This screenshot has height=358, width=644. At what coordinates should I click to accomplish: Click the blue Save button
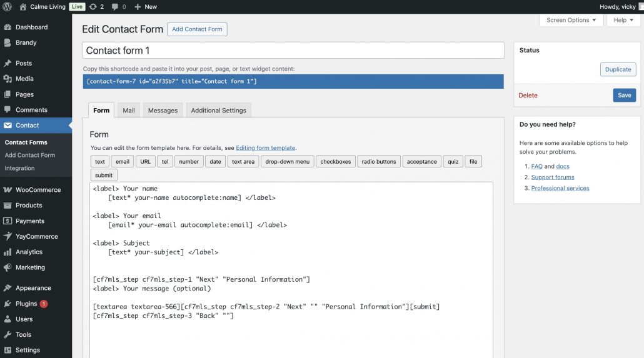[x=624, y=96]
